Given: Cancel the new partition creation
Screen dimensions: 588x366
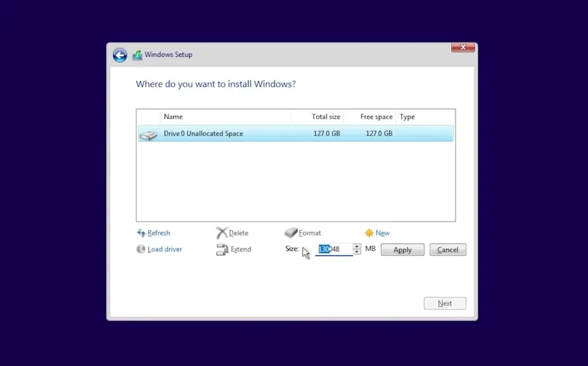Looking at the screenshot, I should pyautogui.click(x=447, y=250).
